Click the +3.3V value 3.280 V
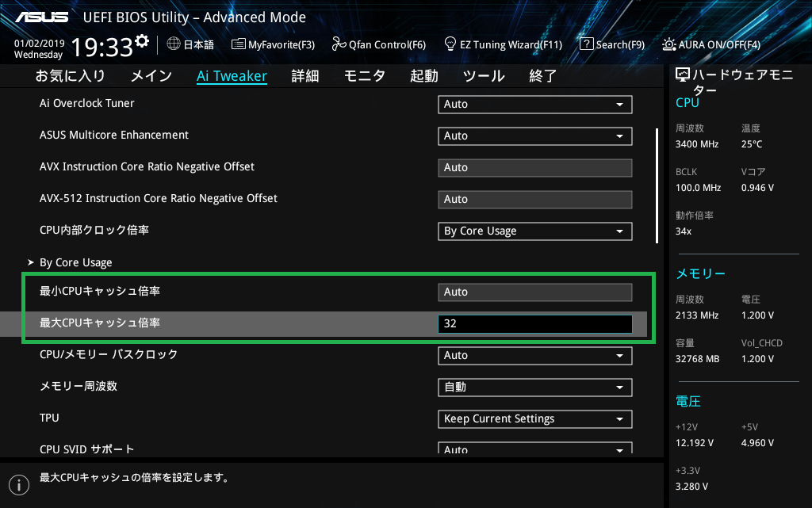Viewport: 812px width, 508px height. (x=691, y=487)
